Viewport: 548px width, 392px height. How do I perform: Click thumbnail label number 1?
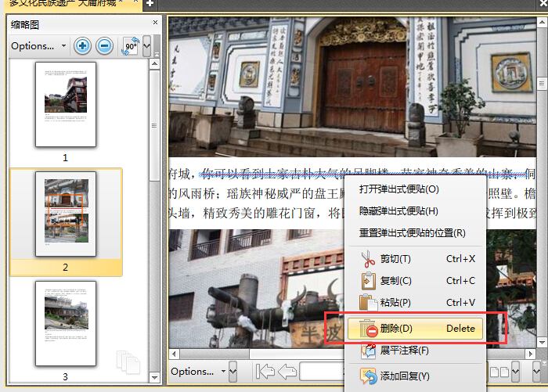click(x=65, y=158)
